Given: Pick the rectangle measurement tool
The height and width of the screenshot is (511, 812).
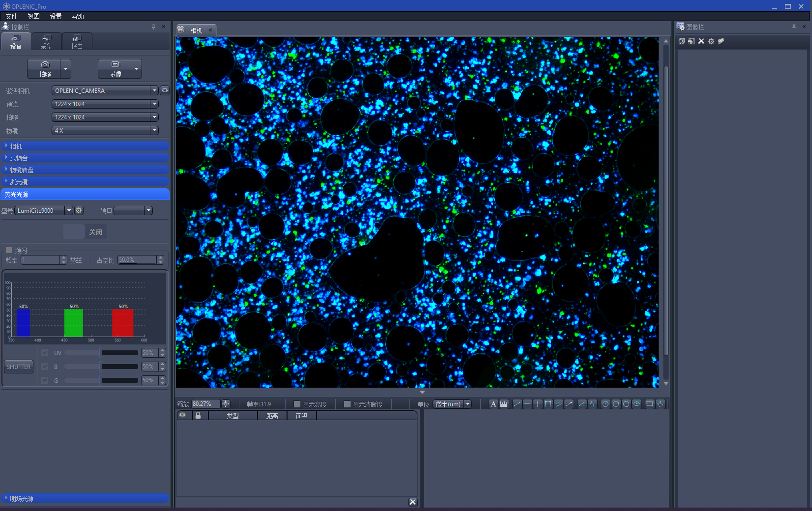Looking at the screenshot, I should tap(649, 404).
